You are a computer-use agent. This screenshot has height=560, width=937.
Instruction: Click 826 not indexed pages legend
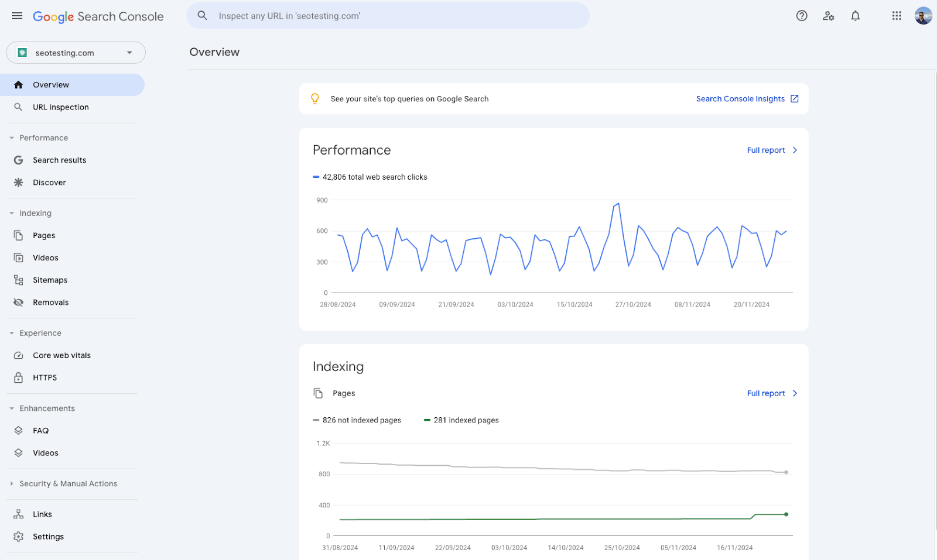tap(357, 420)
